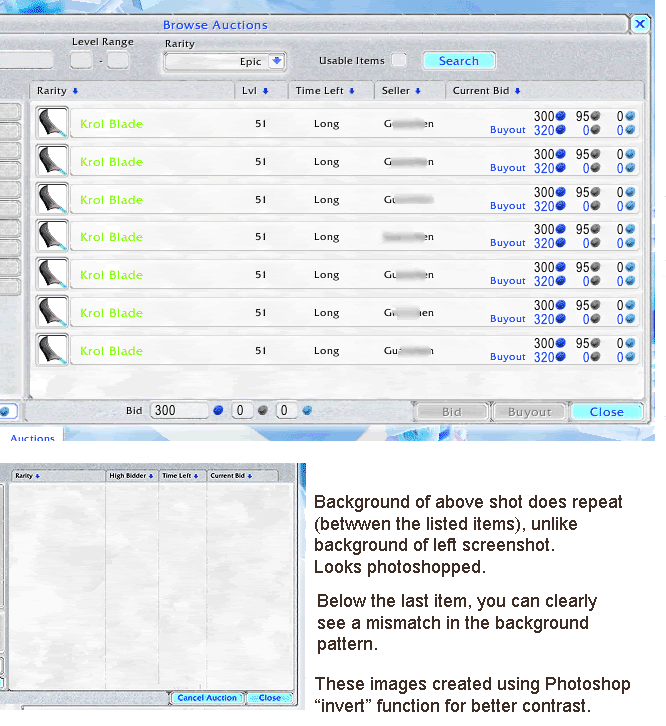Click the first row's Buyout label
This screenshot has width=666, height=726.
coord(508,130)
